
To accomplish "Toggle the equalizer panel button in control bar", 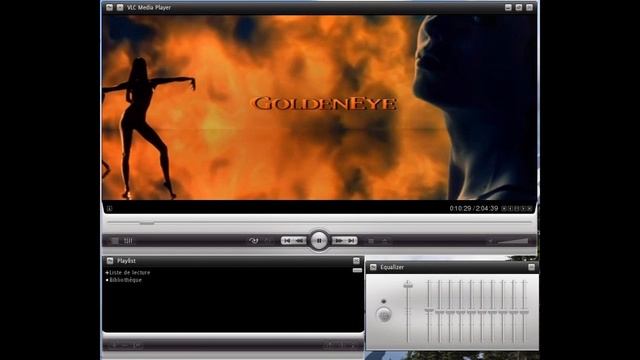I will pos(128,241).
